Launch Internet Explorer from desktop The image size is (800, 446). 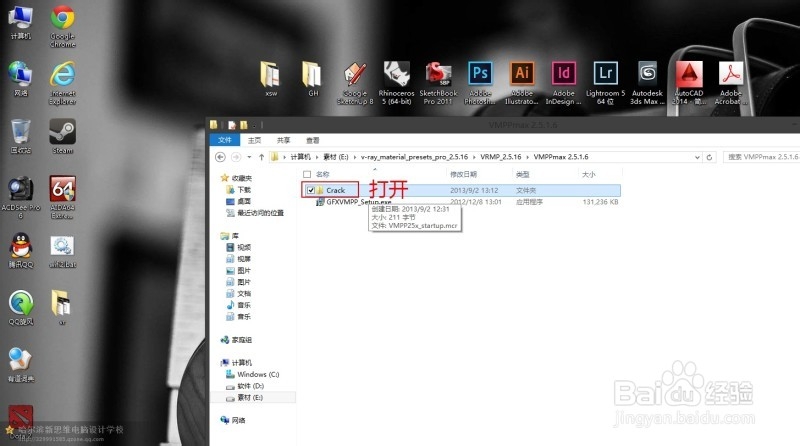(x=62, y=83)
